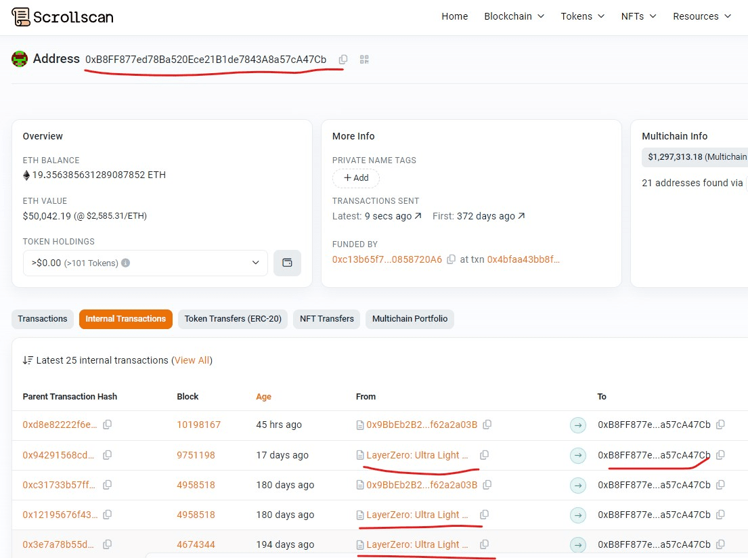Add a private name tag
The image size is (748, 560).
pyautogui.click(x=356, y=178)
